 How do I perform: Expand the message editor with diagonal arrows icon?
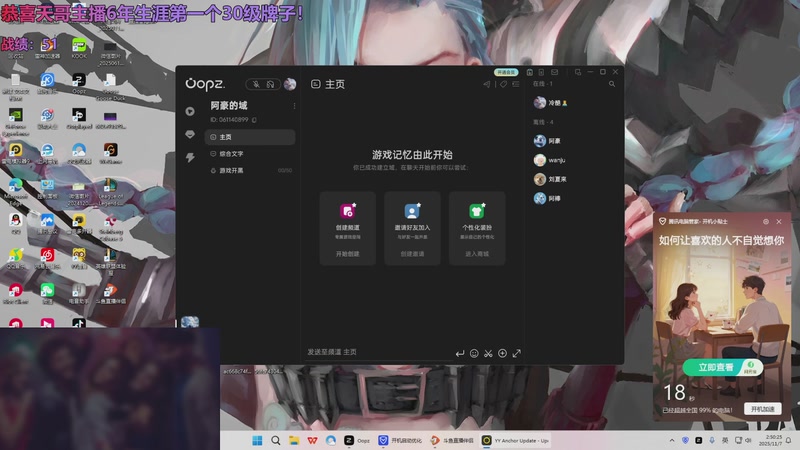tap(517, 353)
